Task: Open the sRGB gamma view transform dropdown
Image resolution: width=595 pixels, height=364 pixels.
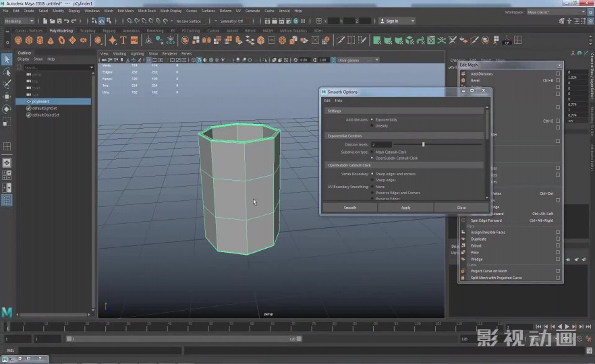Action: coord(358,60)
